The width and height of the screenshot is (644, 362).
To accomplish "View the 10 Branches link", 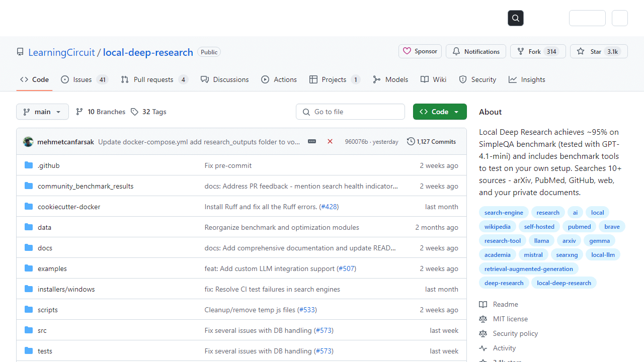I will pos(100,112).
